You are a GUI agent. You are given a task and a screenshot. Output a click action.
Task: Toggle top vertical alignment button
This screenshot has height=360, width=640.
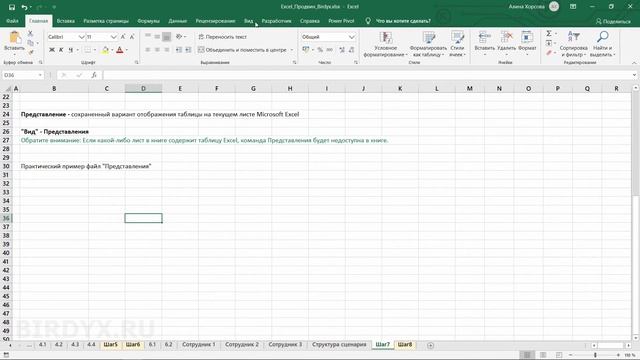point(148,37)
